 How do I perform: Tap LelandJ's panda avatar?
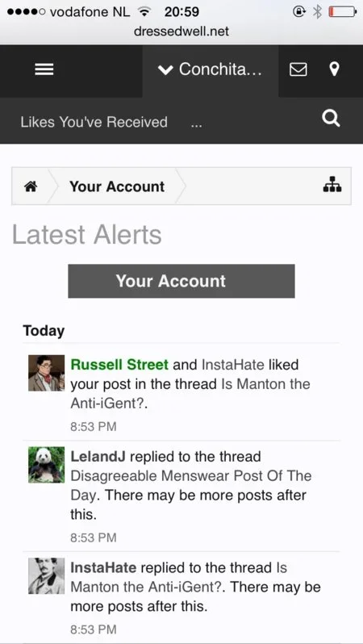[x=47, y=465]
